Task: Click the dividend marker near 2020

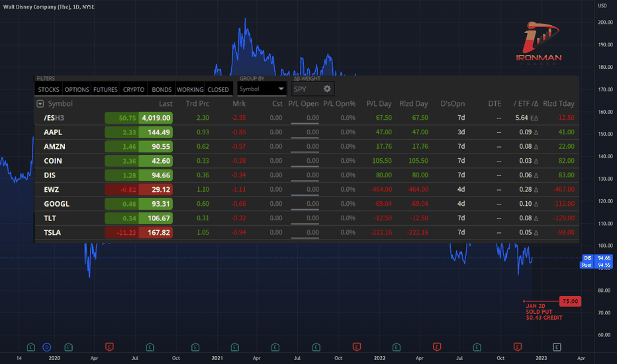Action: [x=47, y=347]
